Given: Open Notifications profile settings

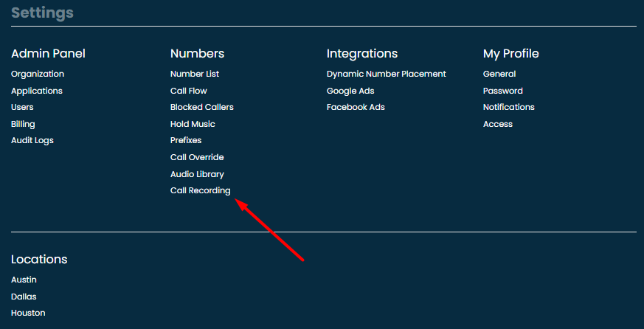Looking at the screenshot, I should tap(509, 107).
